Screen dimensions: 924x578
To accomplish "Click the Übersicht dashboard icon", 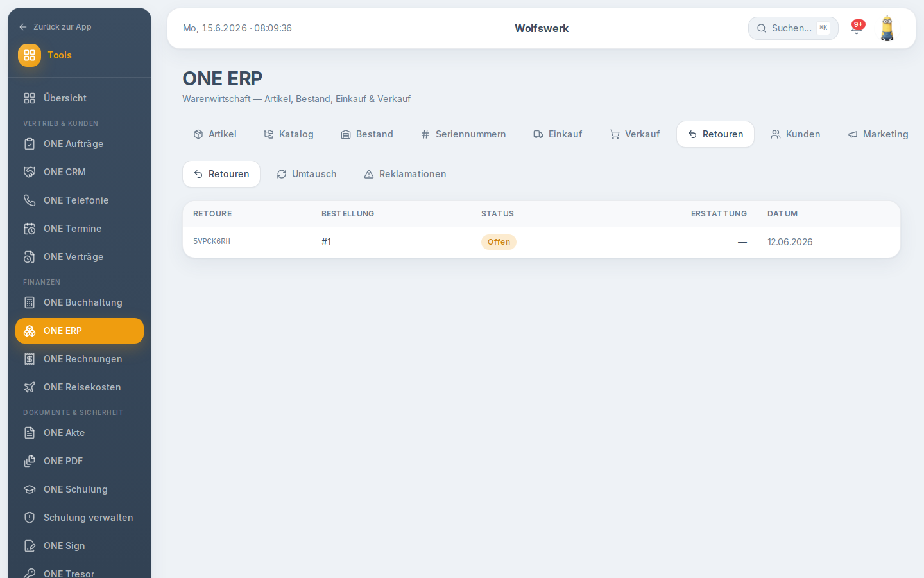I will pyautogui.click(x=30, y=98).
